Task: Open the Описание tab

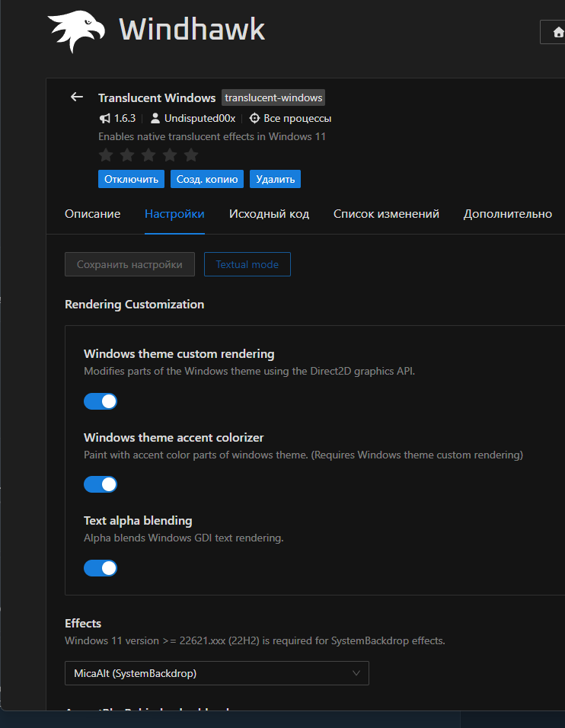Action: pos(92,213)
